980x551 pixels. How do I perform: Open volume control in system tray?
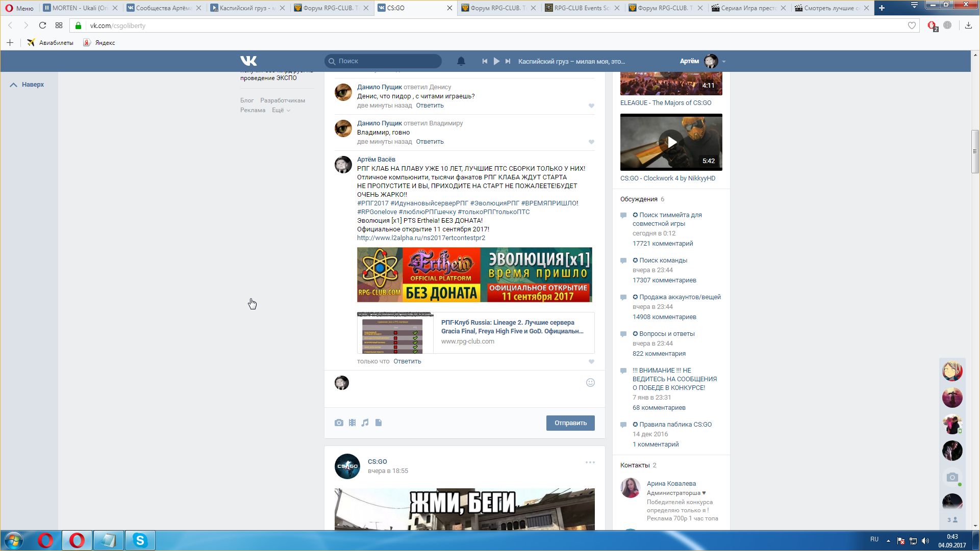925,541
